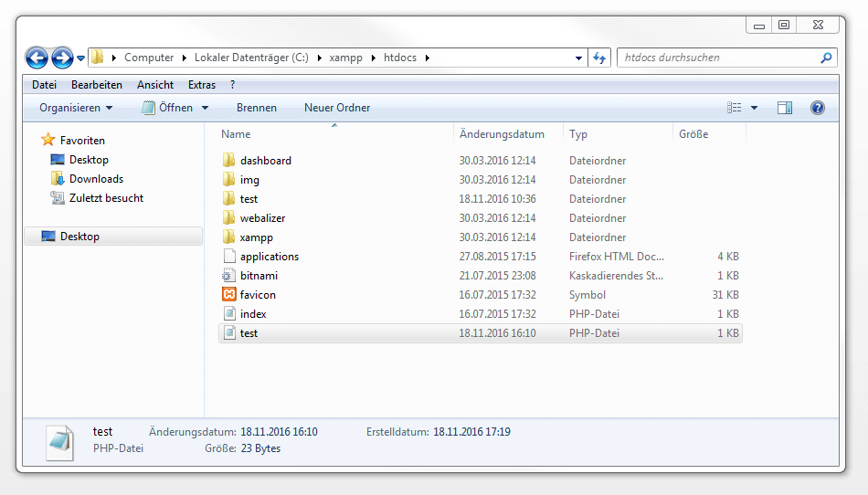Click the Größe value 23 Bytes
The image size is (868, 495).
coord(260,448)
